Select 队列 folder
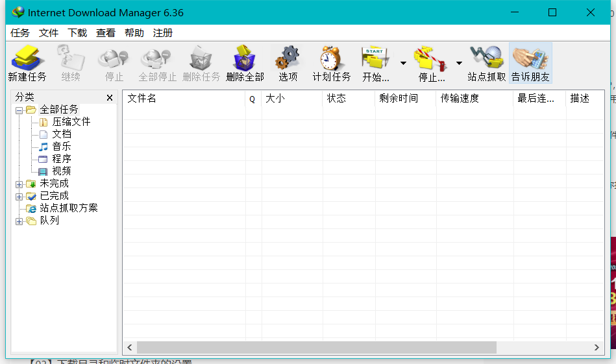 (x=49, y=221)
